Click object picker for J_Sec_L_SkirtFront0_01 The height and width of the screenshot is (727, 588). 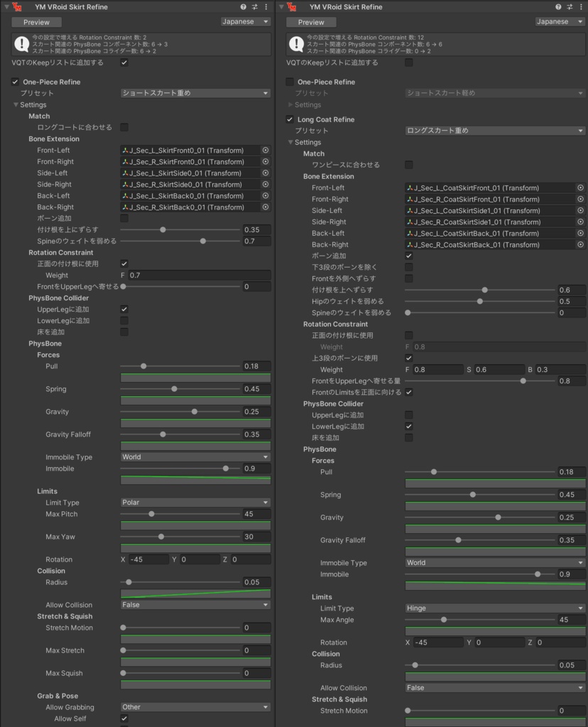point(266,151)
